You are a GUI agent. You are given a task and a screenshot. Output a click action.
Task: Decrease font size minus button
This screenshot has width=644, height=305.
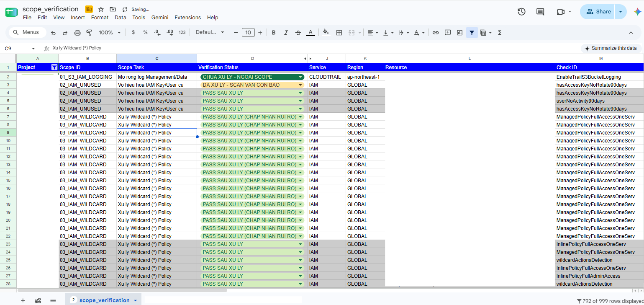click(x=236, y=32)
